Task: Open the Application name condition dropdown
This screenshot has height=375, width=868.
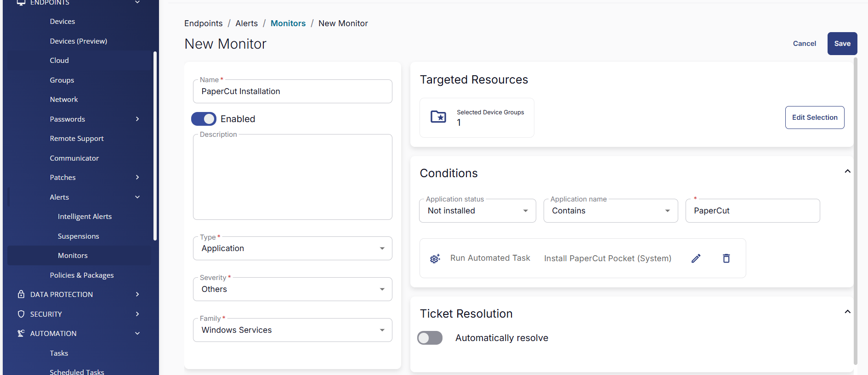Action: pos(611,211)
